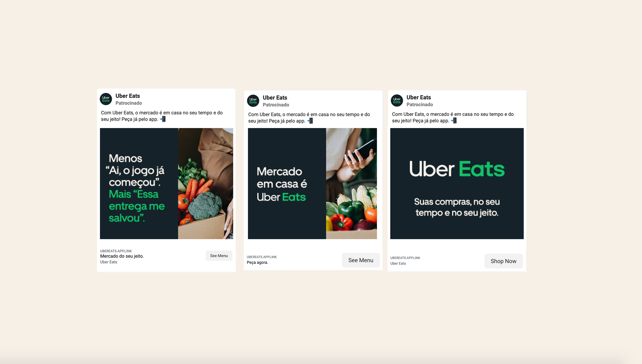This screenshot has width=642, height=364.
Task: Click Uber Eats avatar in middle ad
Action: point(253,101)
